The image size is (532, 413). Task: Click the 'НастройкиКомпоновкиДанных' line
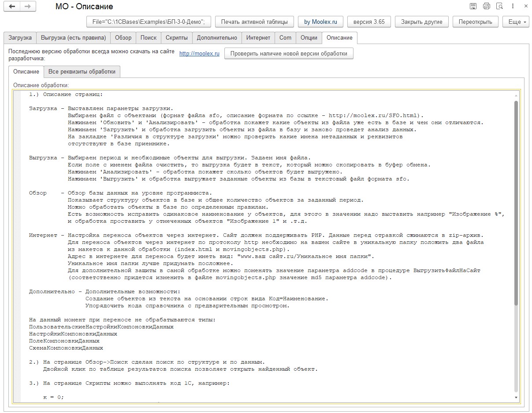[x=73, y=334]
